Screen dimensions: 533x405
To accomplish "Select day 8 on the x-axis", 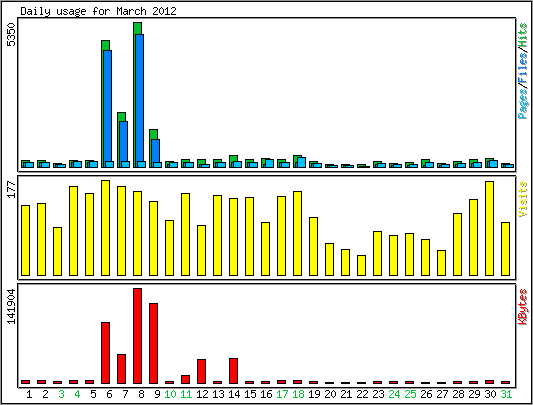I will [141, 394].
